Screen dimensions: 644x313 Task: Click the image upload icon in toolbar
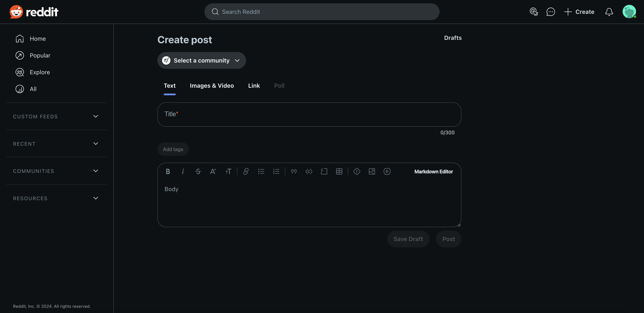click(372, 171)
